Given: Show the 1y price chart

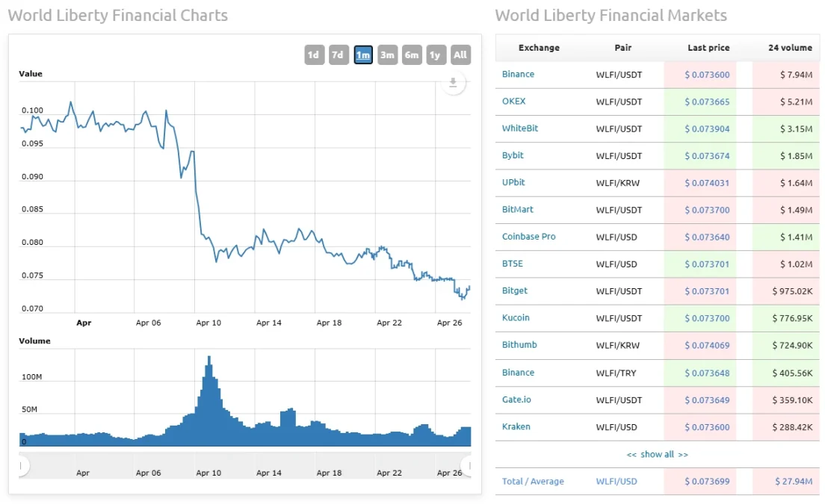Looking at the screenshot, I should [x=436, y=55].
